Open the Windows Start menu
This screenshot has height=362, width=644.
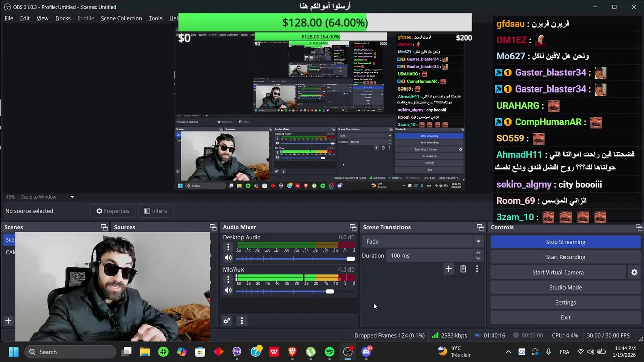14,352
